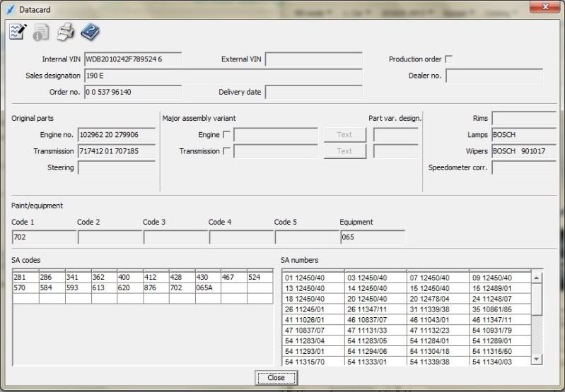Click the Wipers field
Viewport: 565px width, 392px height.
(524, 151)
